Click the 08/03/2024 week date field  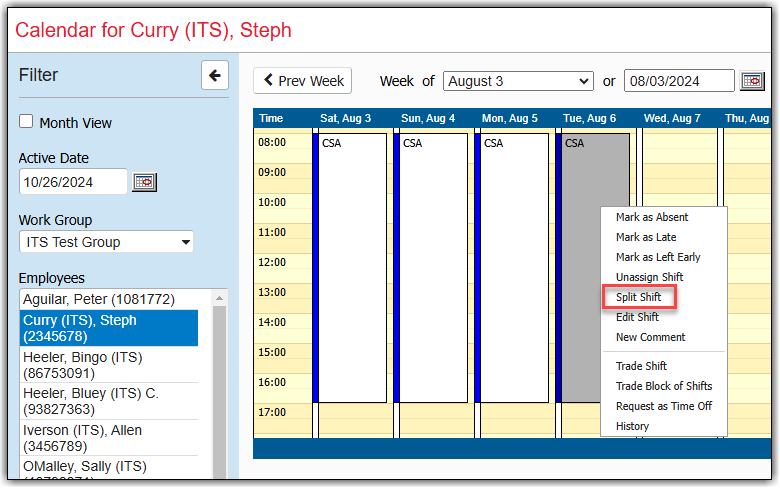678,81
